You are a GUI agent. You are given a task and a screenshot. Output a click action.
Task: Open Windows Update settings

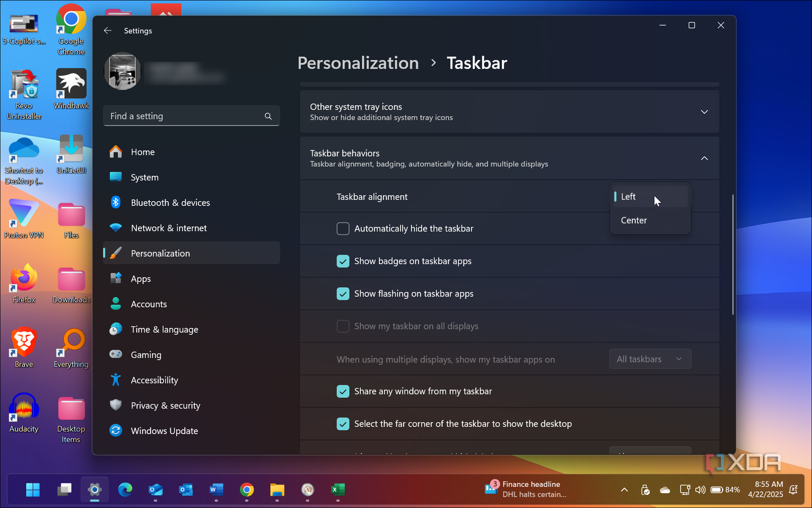click(165, 431)
